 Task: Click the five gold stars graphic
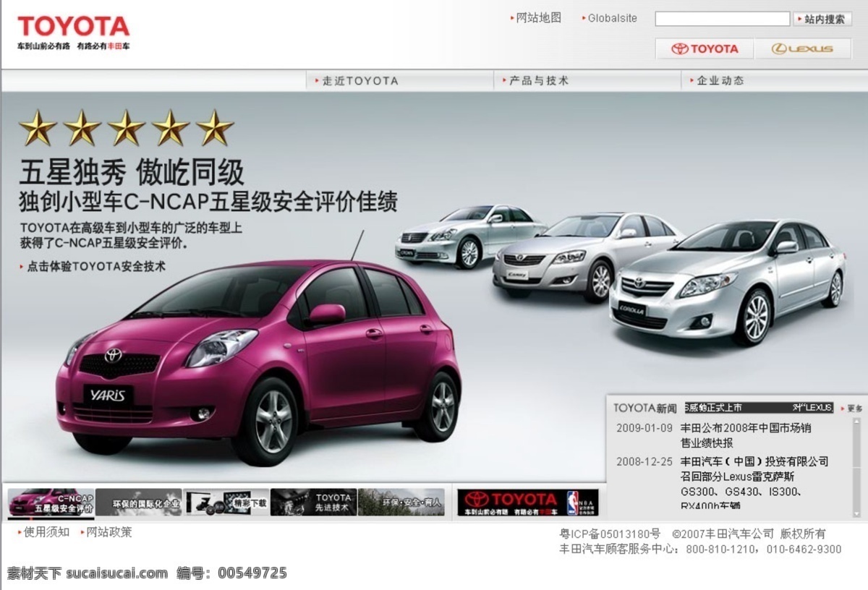click(126, 128)
